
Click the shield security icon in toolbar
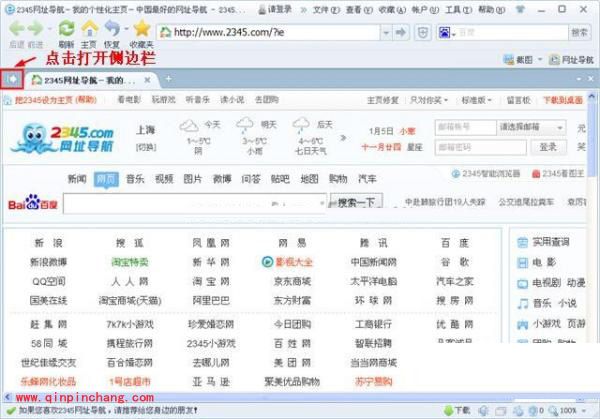(x=422, y=33)
